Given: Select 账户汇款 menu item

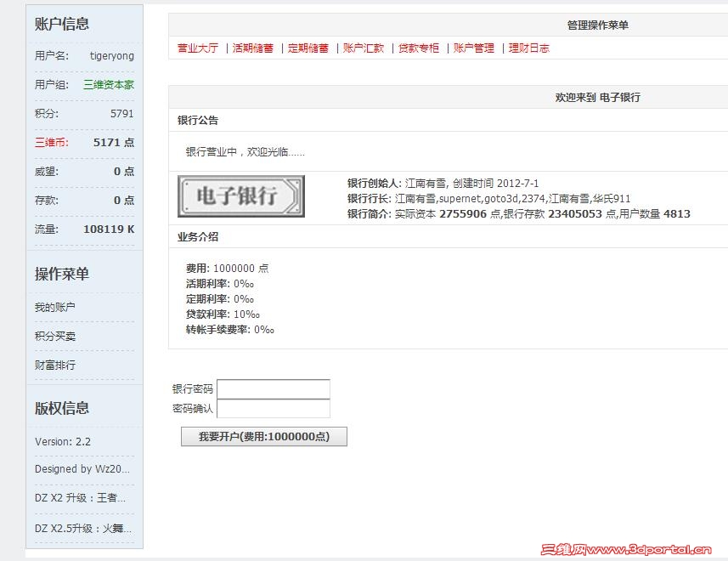Looking at the screenshot, I should tap(364, 48).
